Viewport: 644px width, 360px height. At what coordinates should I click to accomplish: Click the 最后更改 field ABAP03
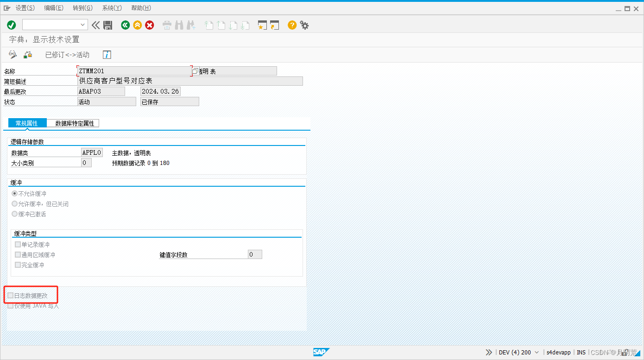pyautogui.click(x=101, y=91)
